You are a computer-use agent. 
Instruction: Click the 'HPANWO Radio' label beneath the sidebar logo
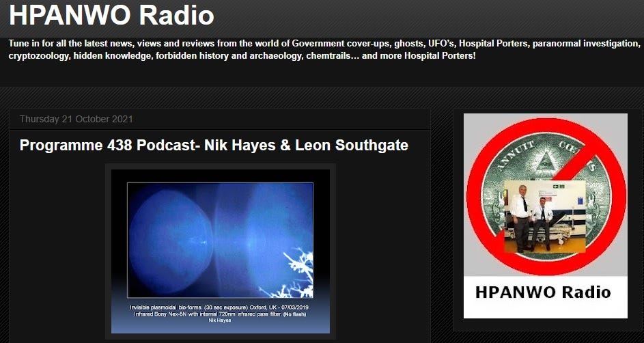542,292
